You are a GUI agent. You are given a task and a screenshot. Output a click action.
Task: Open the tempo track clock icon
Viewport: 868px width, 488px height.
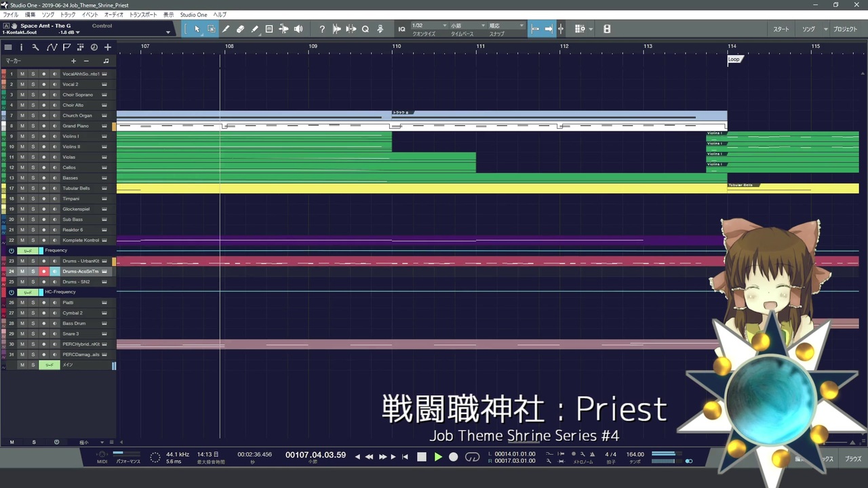point(94,47)
